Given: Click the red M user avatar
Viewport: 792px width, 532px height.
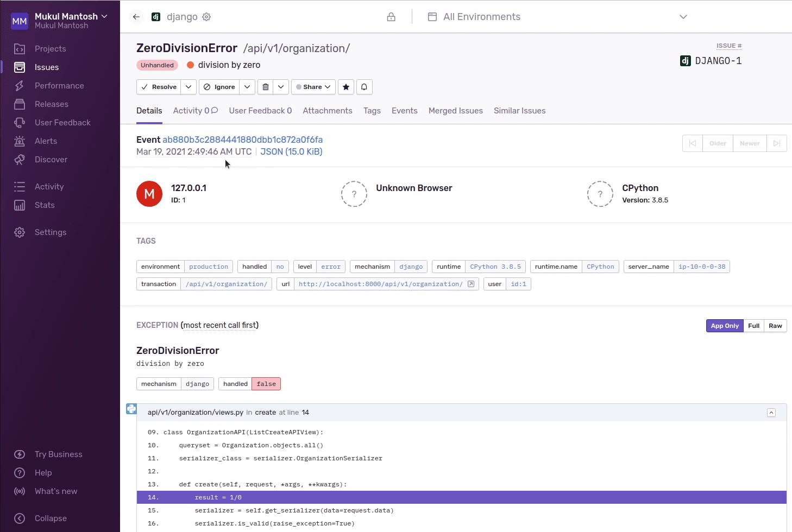Looking at the screenshot, I should tap(149, 194).
